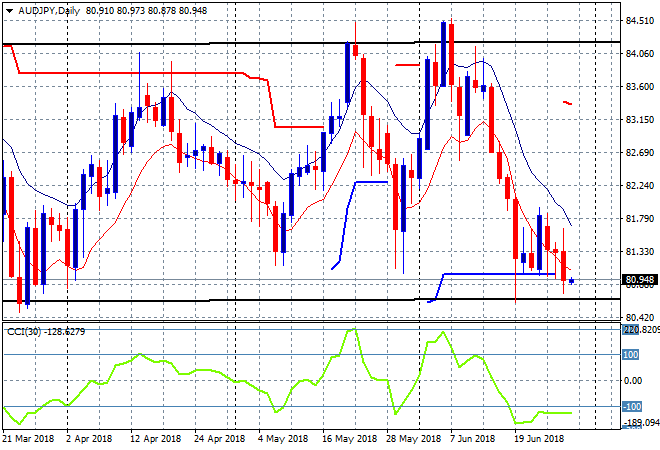Select the lower black horizontal support line

pyautogui.click(x=300, y=300)
